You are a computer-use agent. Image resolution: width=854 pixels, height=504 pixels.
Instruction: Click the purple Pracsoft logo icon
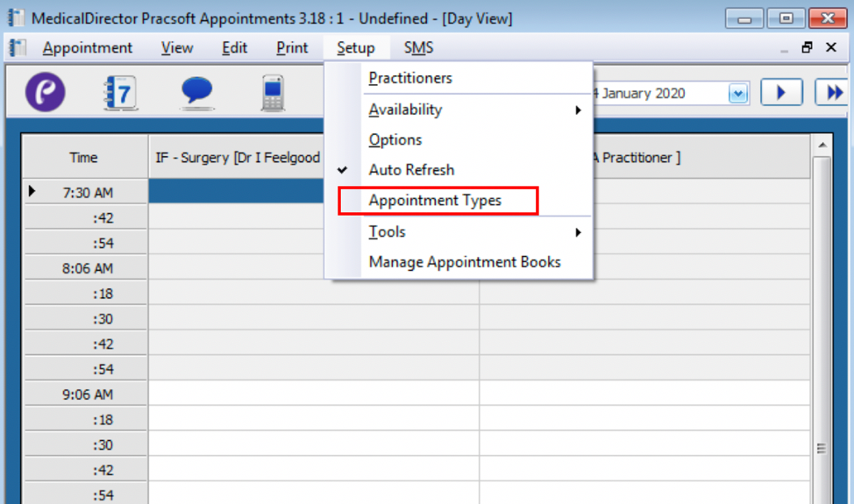[46, 92]
